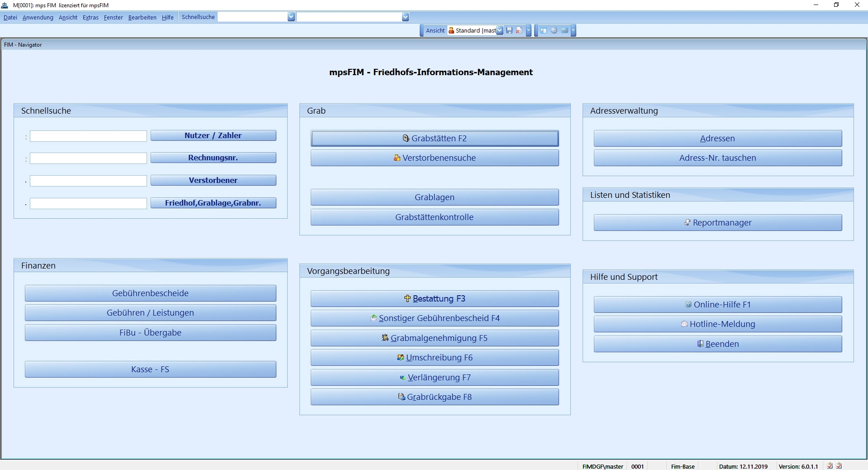
Task: Open Online-Hilfe F1
Action: pyautogui.click(x=718, y=305)
